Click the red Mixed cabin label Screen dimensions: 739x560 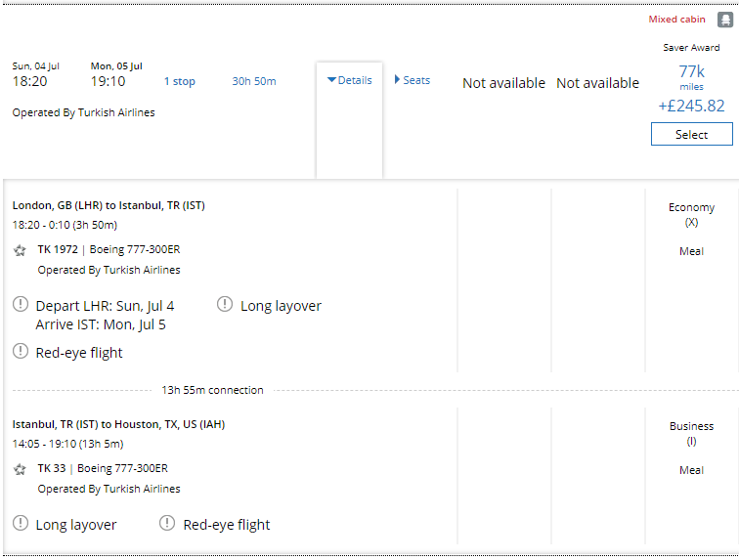pyautogui.click(x=676, y=20)
